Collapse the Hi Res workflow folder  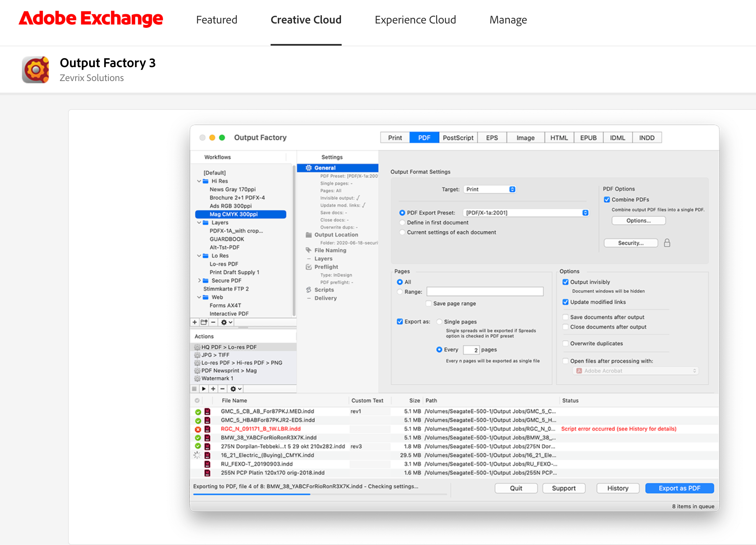pyautogui.click(x=199, y=181)
